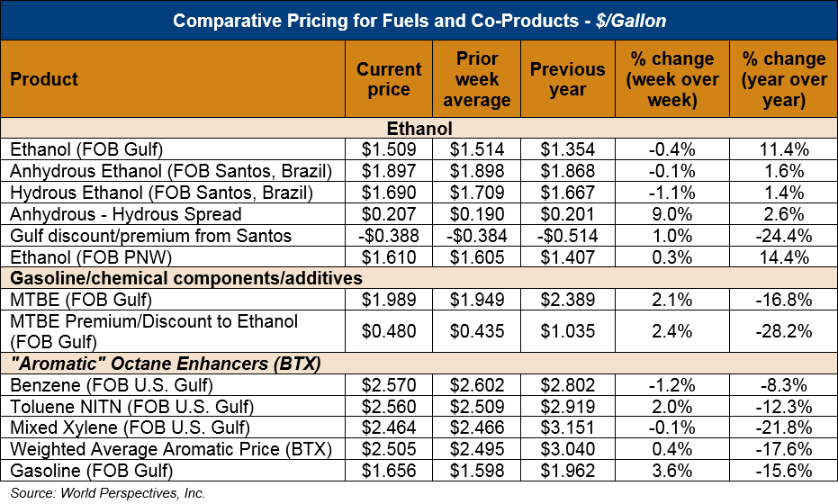Image resolution: width=838 pixels, height=504 pixels.
Task: Click the 'Hydrous Ethanol (FOB Santos, Brazil)' row label
Action: [x=161, y=193]
